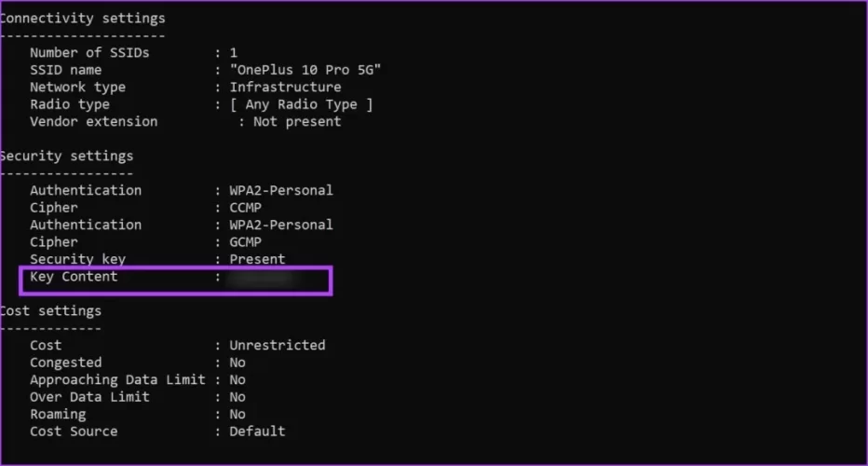The height and width of the screenshot is (466, 868).
Task: Click the "Roaming" label
Action: [x=58, y=414]
